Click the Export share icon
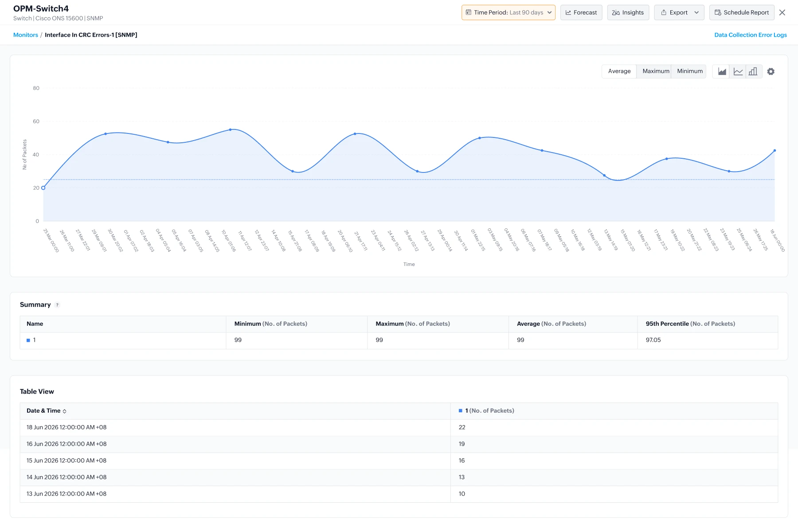 coord(664,12)
